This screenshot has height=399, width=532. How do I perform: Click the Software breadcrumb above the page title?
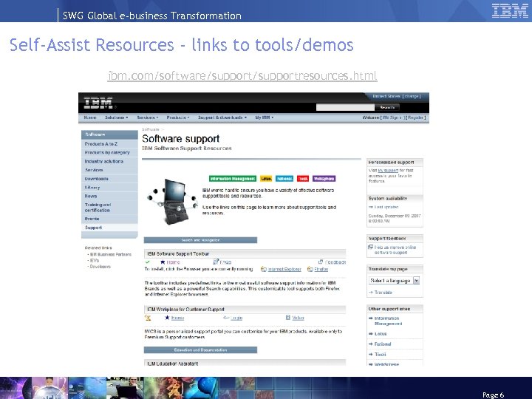150,129
